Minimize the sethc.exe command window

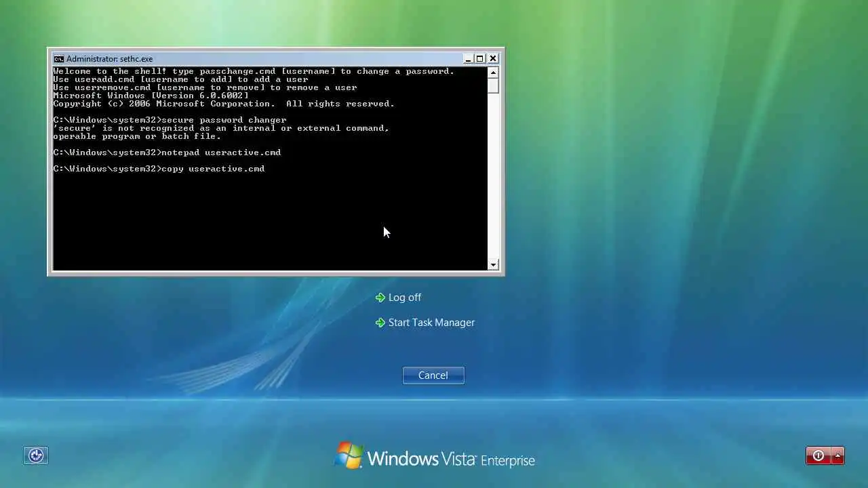coord(468,59)
